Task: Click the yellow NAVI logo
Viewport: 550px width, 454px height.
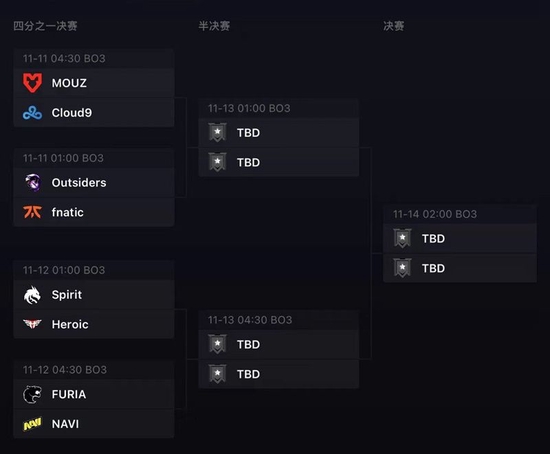Action: (32, 424)
